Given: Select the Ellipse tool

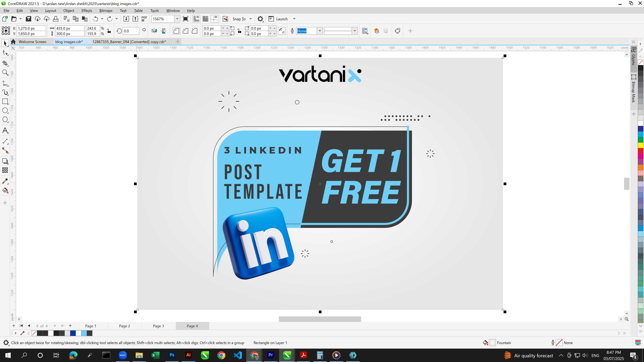Looking at the screenshot, I should 5,110.
